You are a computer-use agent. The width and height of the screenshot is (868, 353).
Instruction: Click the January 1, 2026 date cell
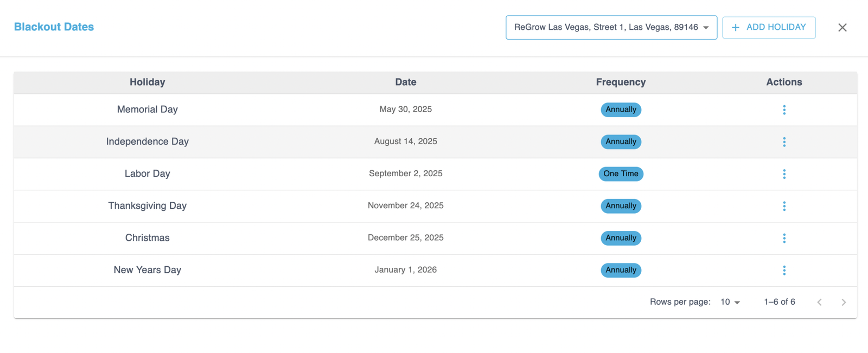[406, 270]
